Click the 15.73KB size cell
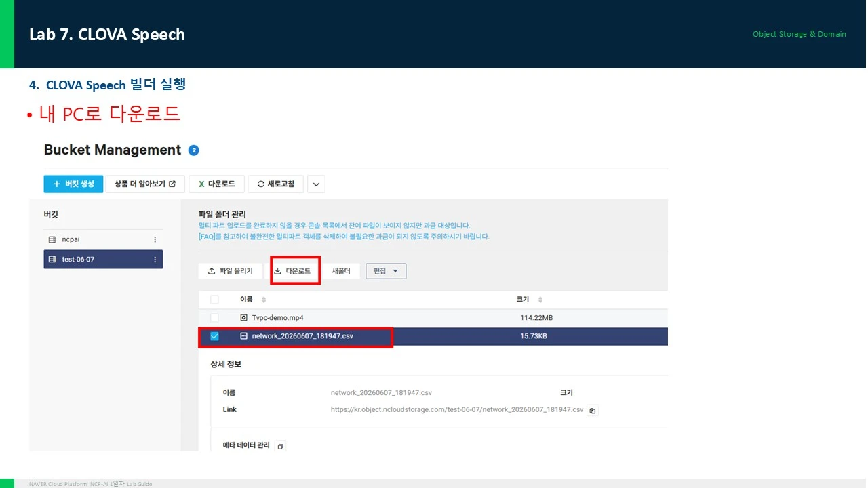 (534, 336)
